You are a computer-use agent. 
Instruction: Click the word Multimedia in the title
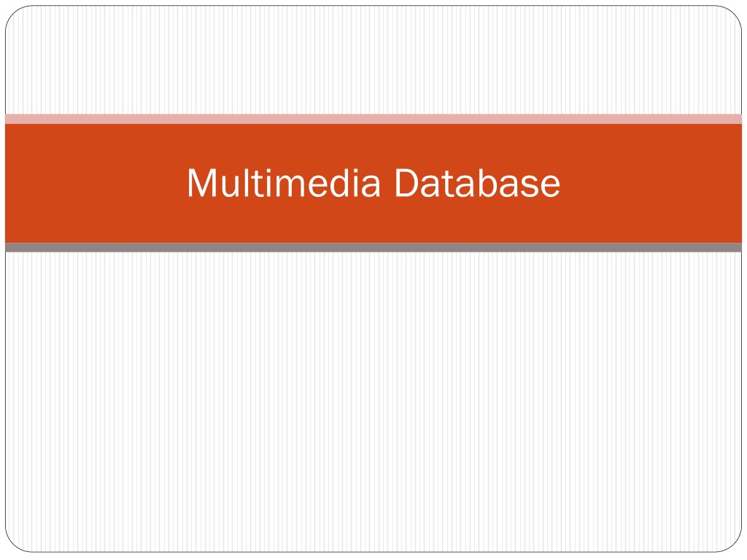point(284,182)
